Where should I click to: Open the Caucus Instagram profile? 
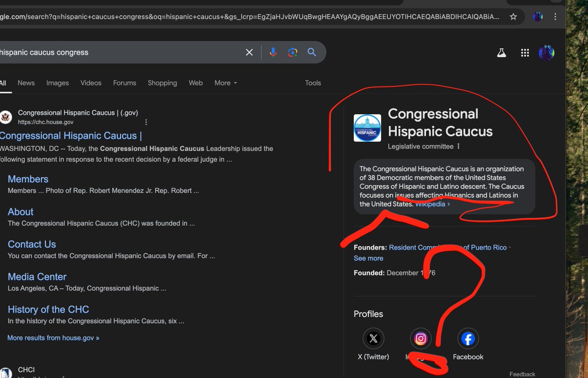[x=420, y=338]
